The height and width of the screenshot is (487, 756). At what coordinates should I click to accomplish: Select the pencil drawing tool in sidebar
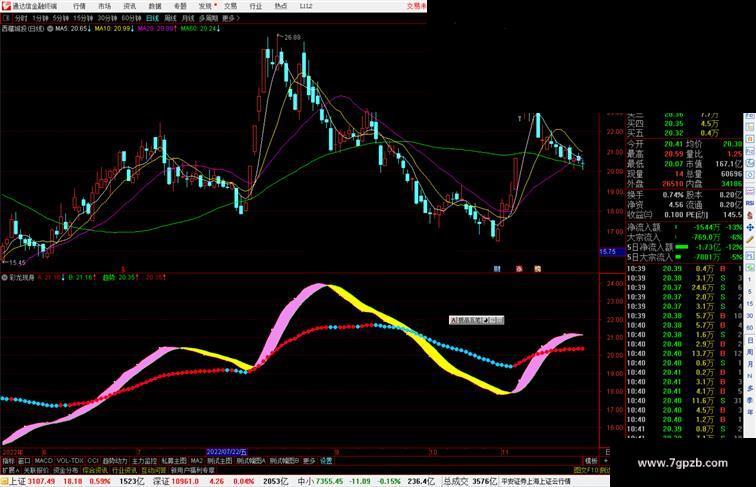(750, 240)
